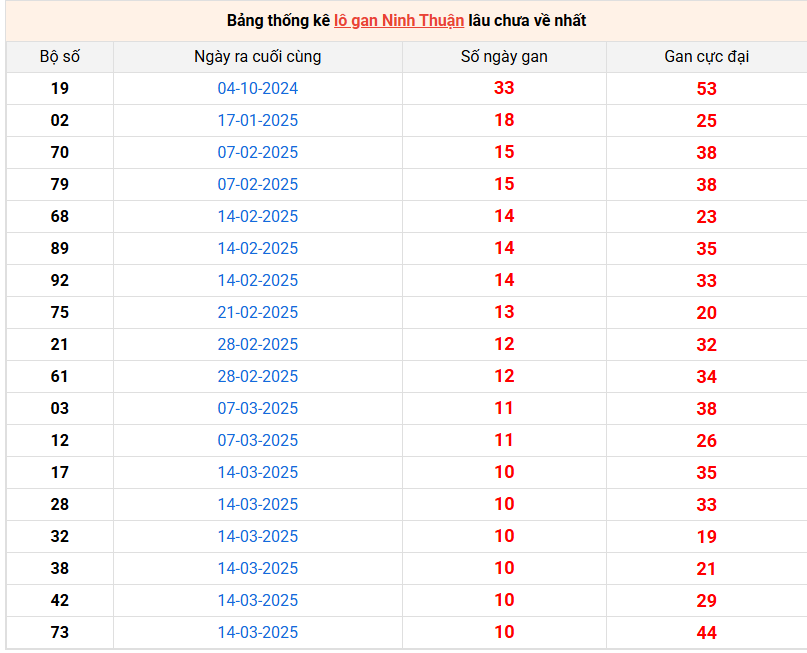807x653 pixels.
Task: Click the max gan value 53
Action: pyautogui.click(x=706, y=89)
